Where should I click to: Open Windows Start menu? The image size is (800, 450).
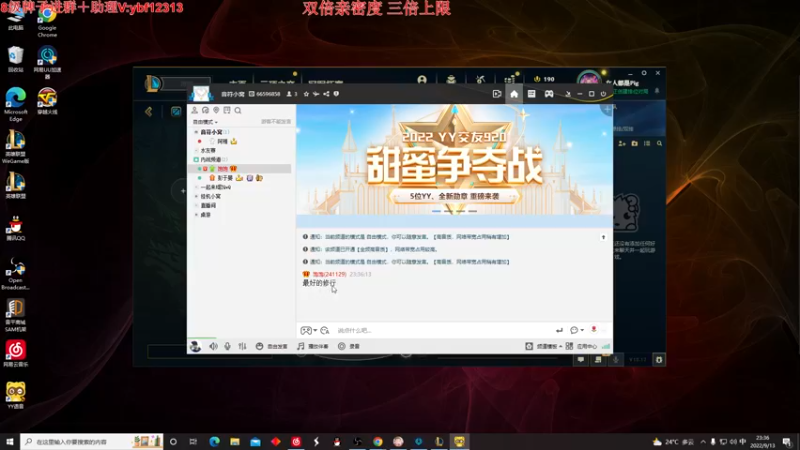[x=10, y=441]
